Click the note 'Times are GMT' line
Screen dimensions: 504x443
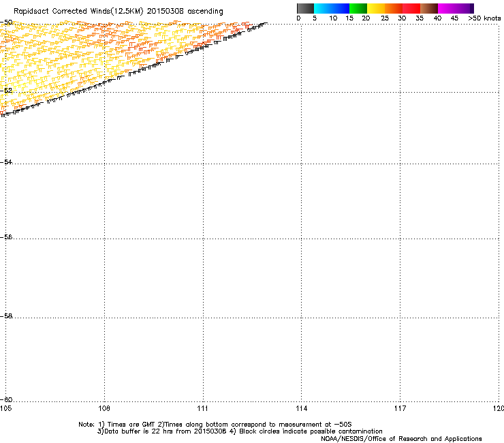click(x=215, y=425)
